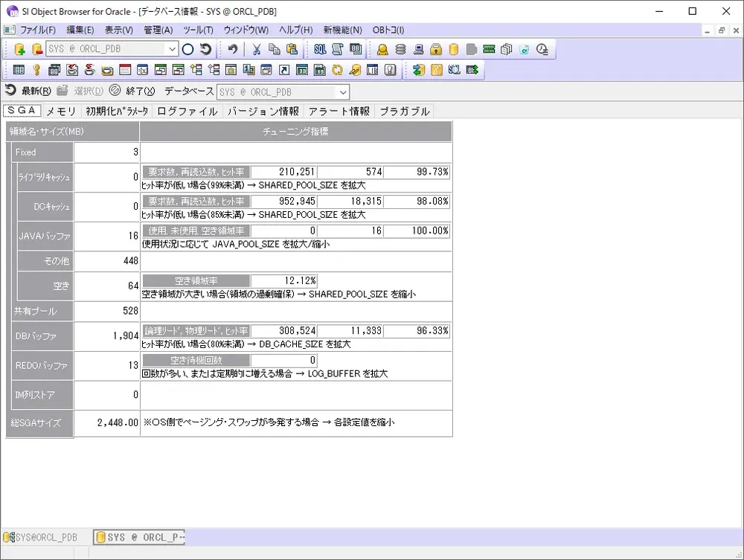
Task: Click the チューニング指標 column header
Action: tap(295, 132)
